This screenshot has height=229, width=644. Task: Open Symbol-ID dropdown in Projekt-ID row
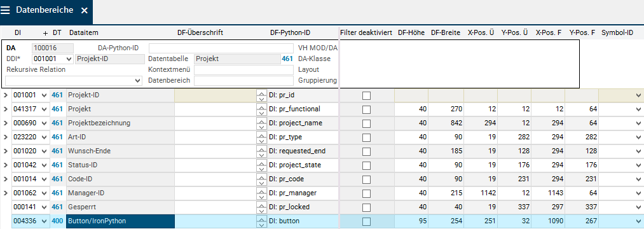tap(638, 95)
